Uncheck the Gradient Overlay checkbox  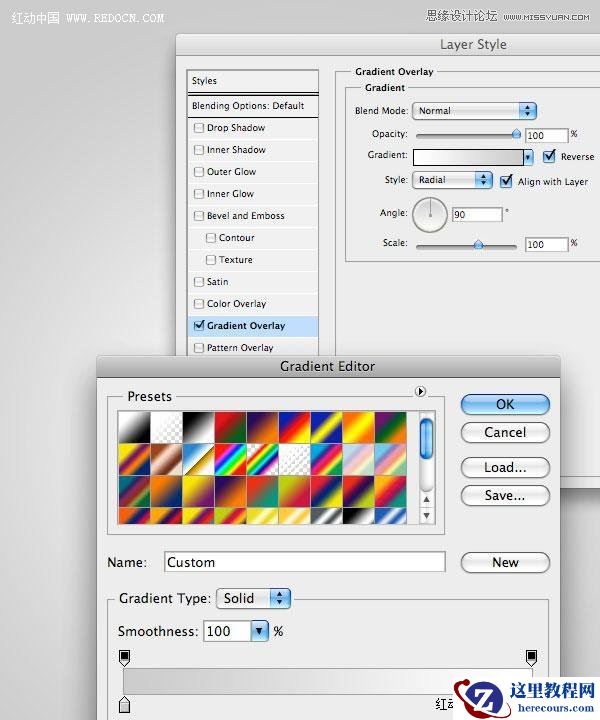pyautogui.click(x=198, y=326)
